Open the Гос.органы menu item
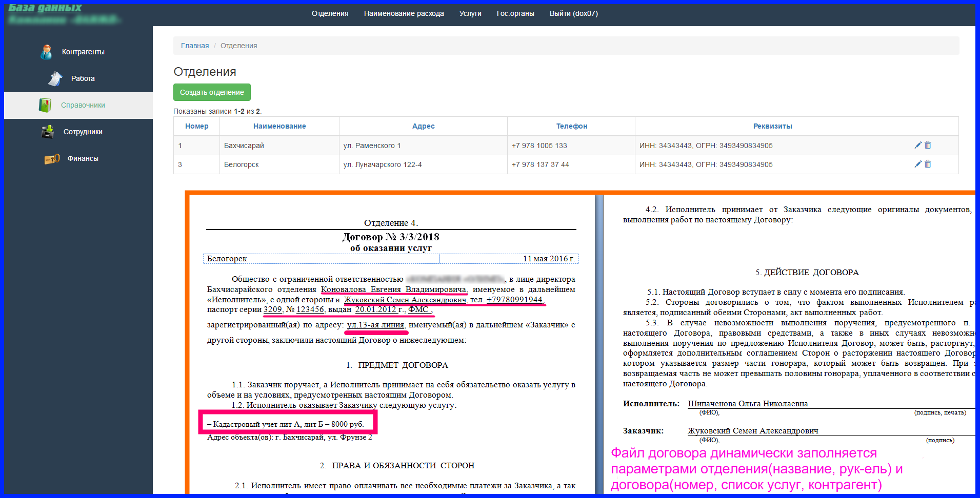This screenshot has width=980, height=498. click(515, 13)
